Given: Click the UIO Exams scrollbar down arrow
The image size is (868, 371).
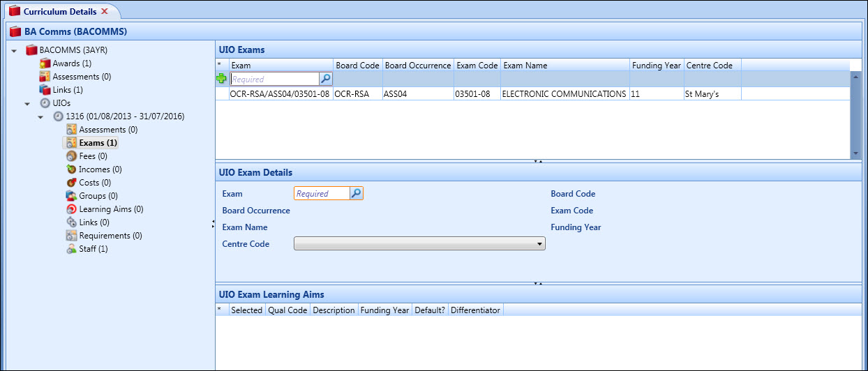Looking at the screenshot, I should pos(855,154).
